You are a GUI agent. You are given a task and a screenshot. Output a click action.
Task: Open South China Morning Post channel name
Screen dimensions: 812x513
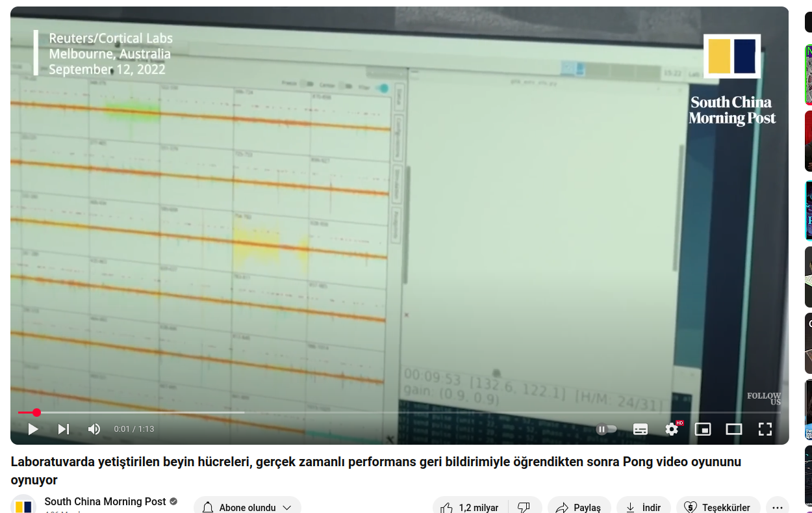point(105,501)
